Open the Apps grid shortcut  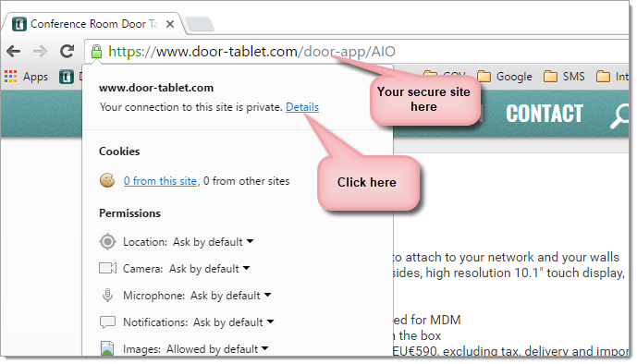[x=26, y=77]
